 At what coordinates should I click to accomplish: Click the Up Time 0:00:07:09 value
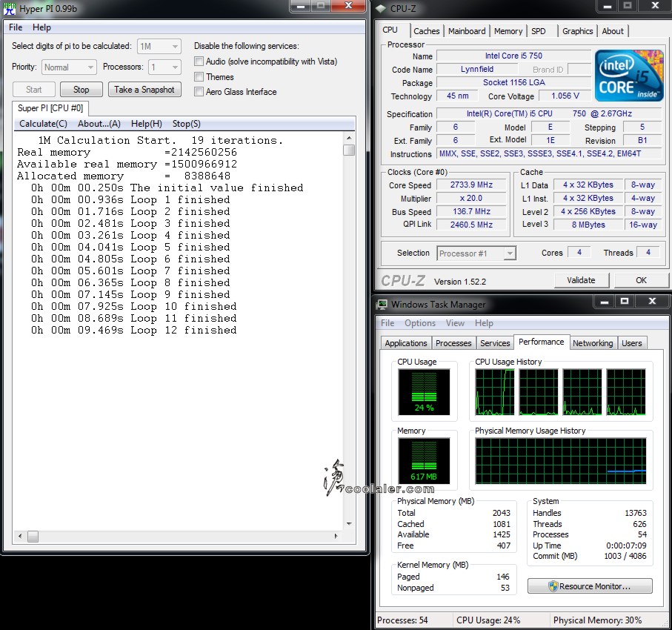[x=626, y=546]
